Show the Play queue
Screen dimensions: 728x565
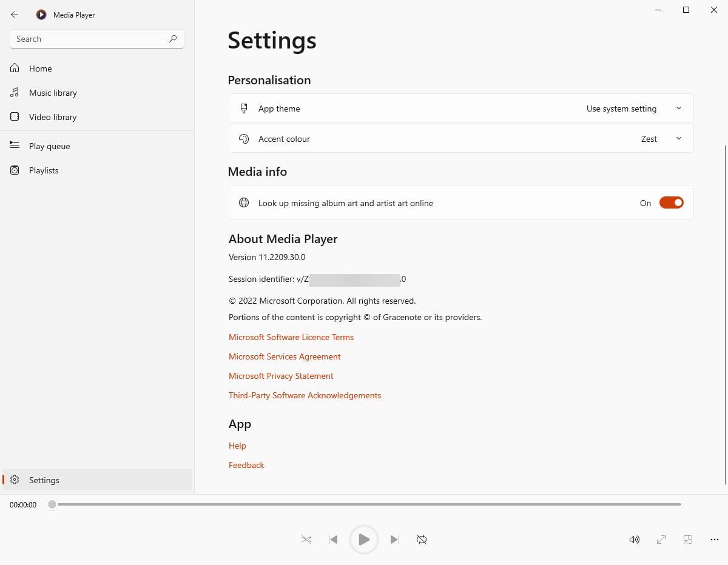click(97, 146)
